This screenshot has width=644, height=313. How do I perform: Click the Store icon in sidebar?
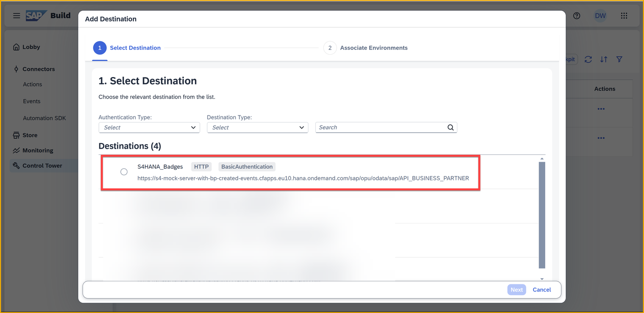(16, 135)
